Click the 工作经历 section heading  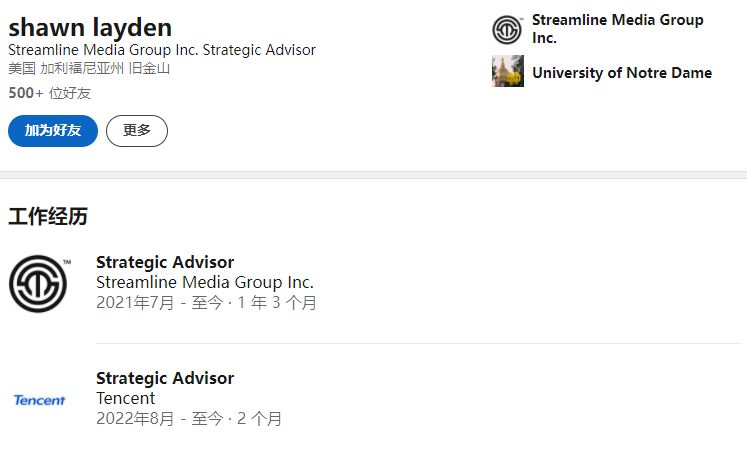pyautogui.click(x=48, y=217)
